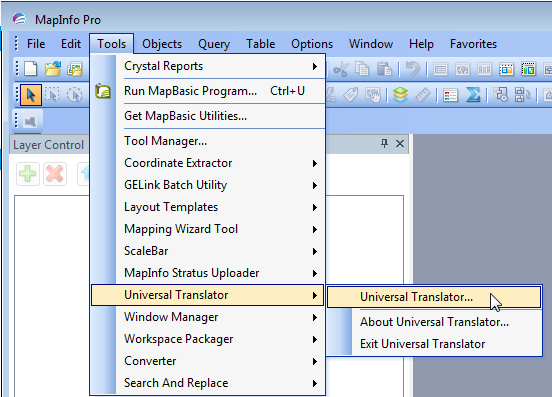552x397 pixels.
Task: Click the MapBasic program icon in Tools menu
Action: click(103, 91)
